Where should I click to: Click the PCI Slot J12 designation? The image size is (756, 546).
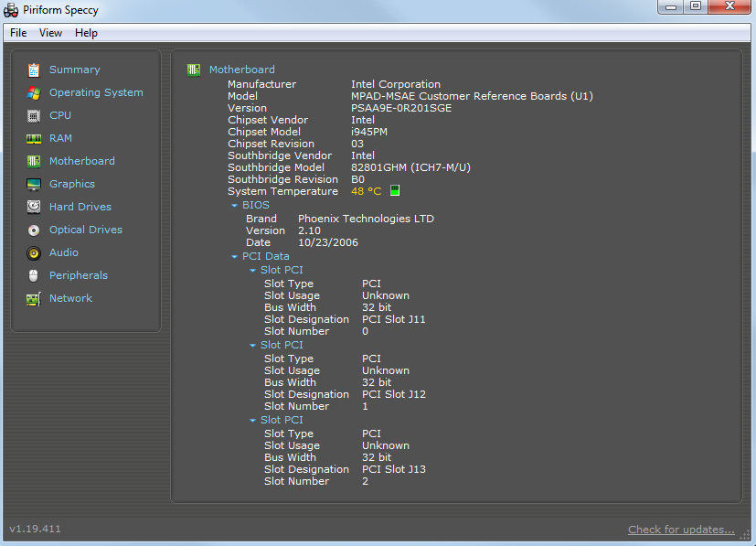tap(394, 394)
